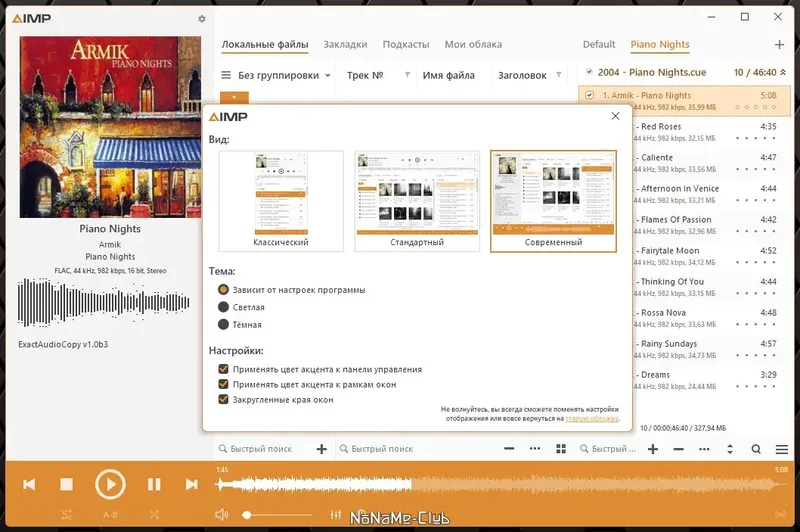Follow the старую обложку link
Viewport: 800px width, 532px height.
tap(592, 418)
